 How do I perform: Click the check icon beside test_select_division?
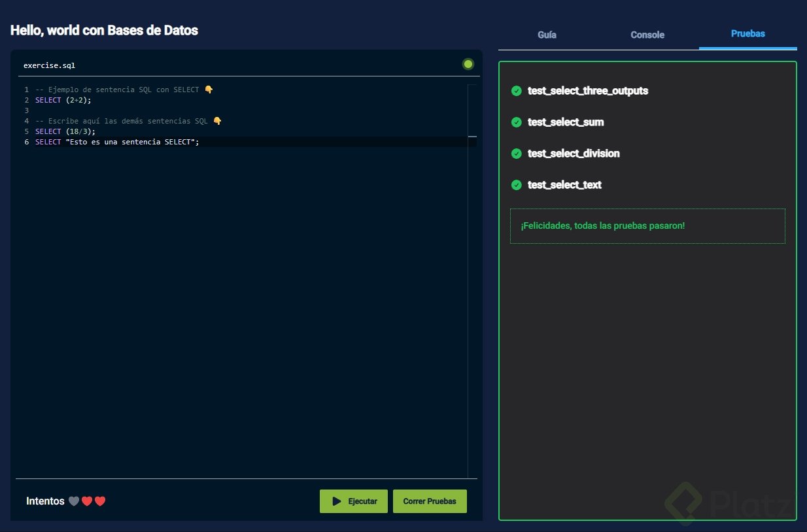click(x=516, y=154)
